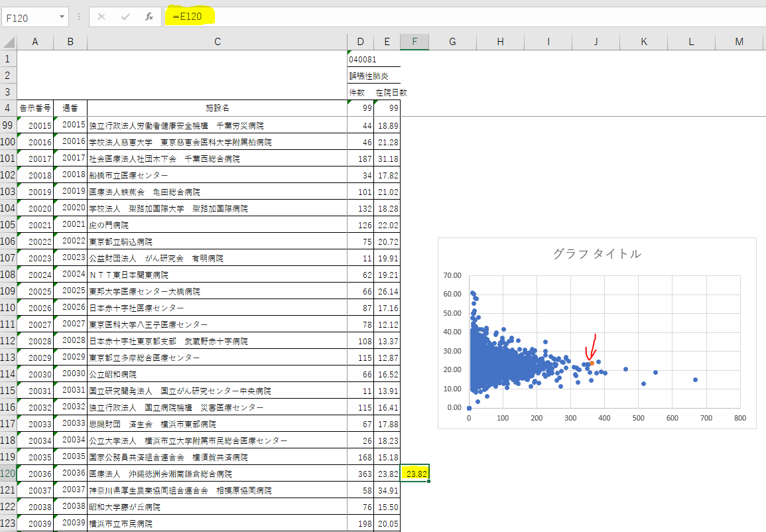Click the 施設名 header cell

[218, 108]
